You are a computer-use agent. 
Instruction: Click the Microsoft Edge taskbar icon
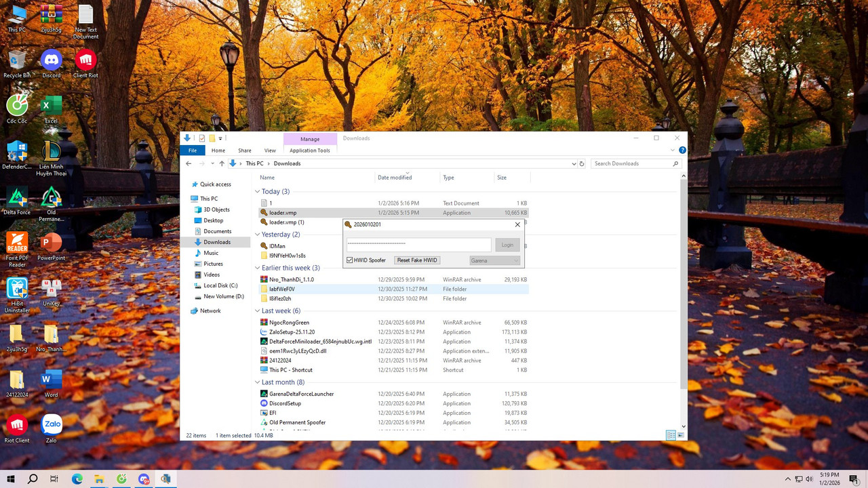77,479
